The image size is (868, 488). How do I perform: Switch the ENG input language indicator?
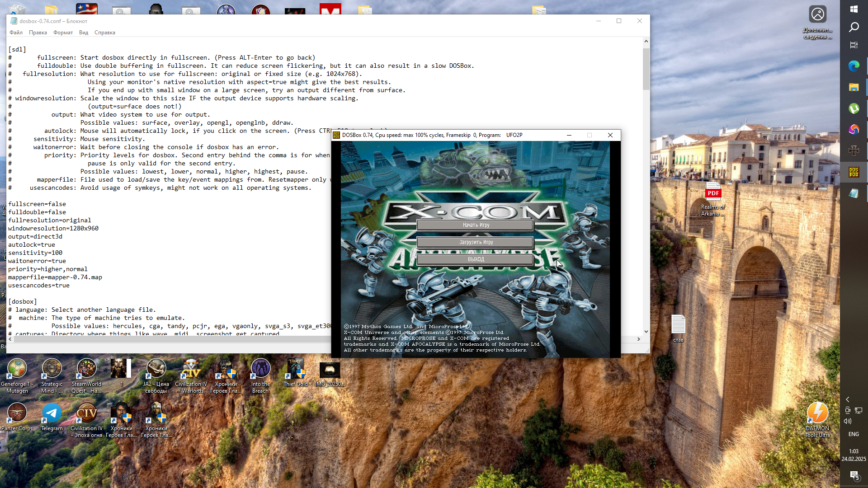[854, 434]
